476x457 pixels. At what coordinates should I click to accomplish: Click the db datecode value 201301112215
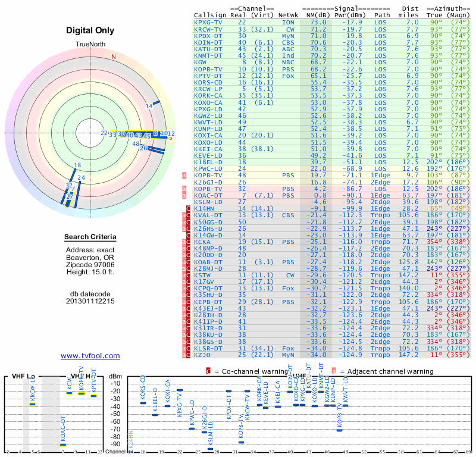click(x=90, y=301)
